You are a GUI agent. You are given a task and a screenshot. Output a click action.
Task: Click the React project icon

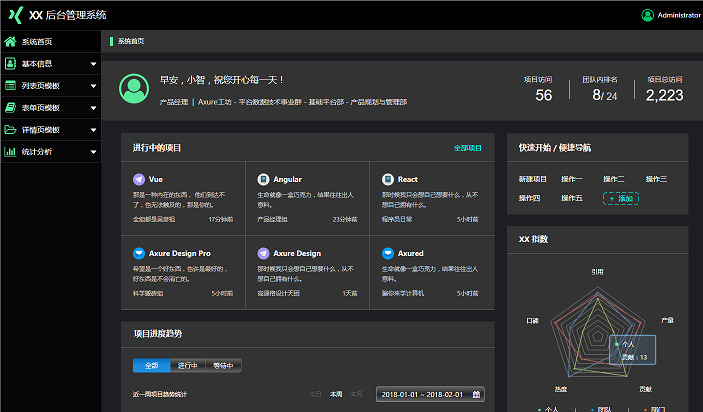387,179
